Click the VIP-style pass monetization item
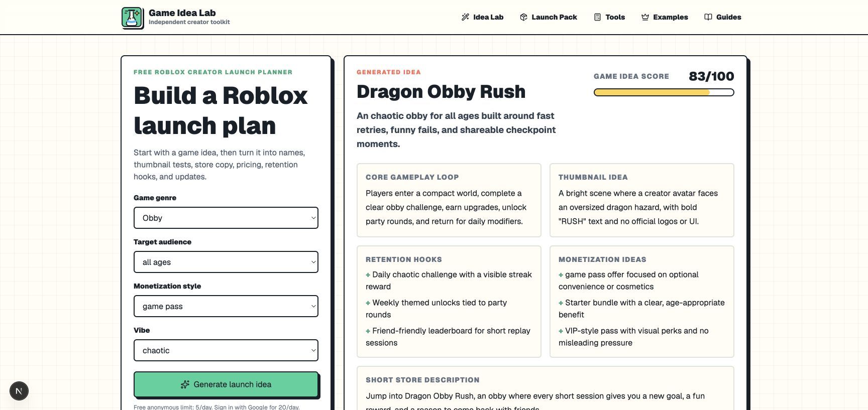The image size is (868, 410). click(633, 337)
